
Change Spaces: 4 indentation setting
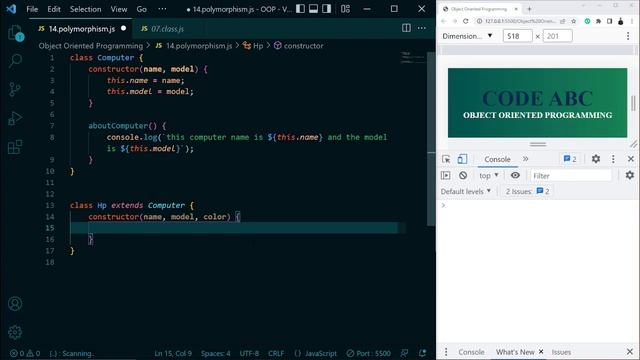[216, 353]
